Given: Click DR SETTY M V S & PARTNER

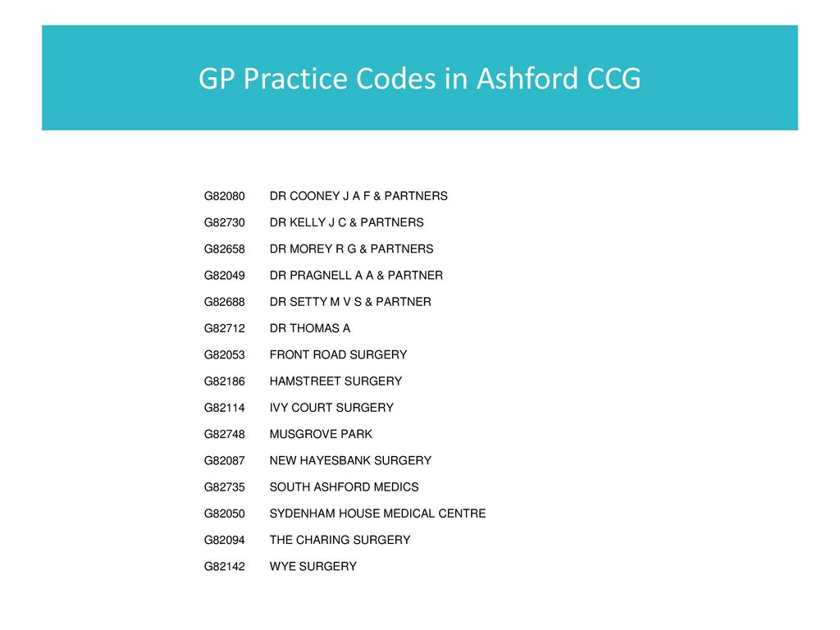Looking at the screenshot, I should pos(350,302).
